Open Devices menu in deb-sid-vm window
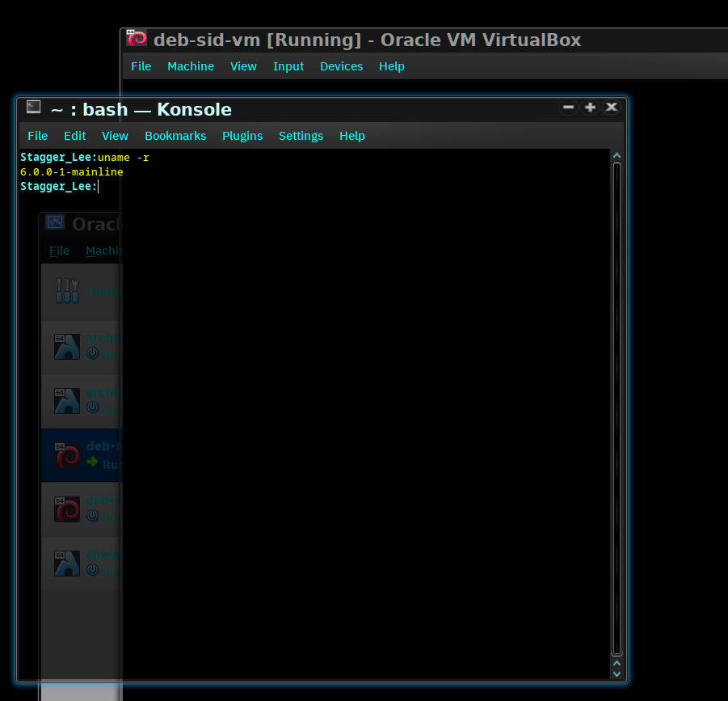Viewport: 728px width, 701px height. [341, 66]
